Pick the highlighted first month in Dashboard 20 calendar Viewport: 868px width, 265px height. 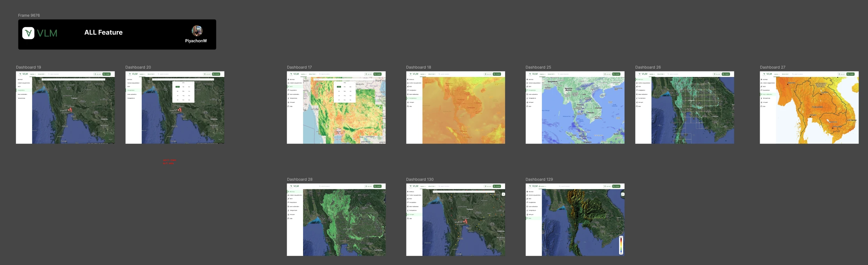point(178,87)
